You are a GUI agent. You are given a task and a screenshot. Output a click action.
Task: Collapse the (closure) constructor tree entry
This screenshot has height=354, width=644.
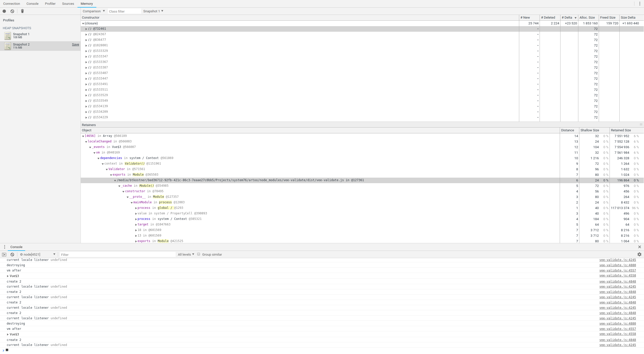[x=83, y=23]
